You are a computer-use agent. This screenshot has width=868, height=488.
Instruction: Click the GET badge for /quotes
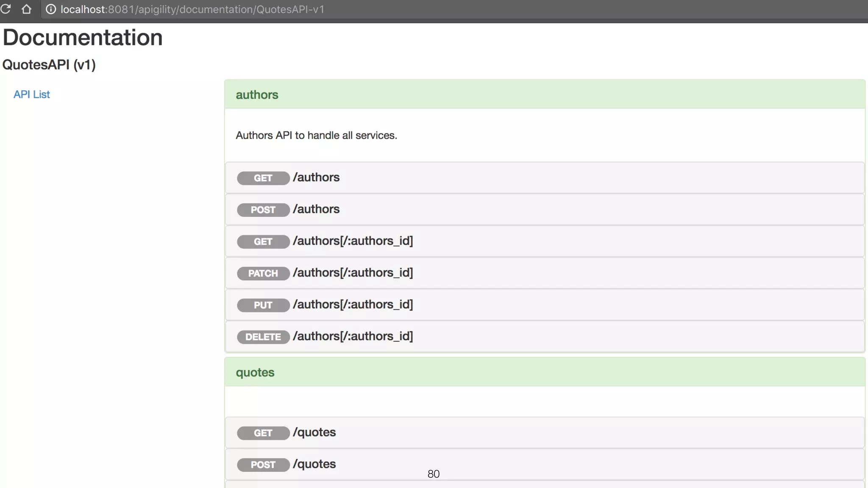263,433
